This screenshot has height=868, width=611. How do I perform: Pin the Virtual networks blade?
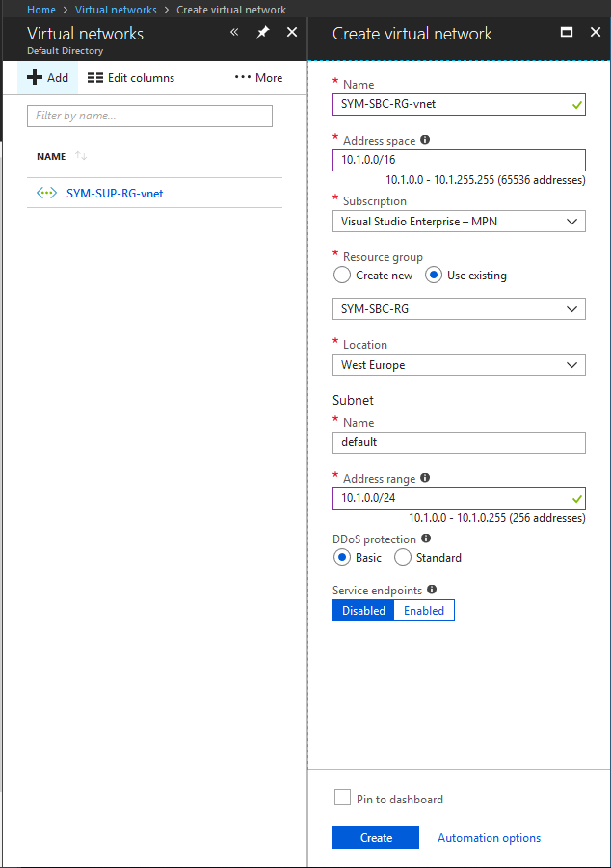[x=263, y=32]
